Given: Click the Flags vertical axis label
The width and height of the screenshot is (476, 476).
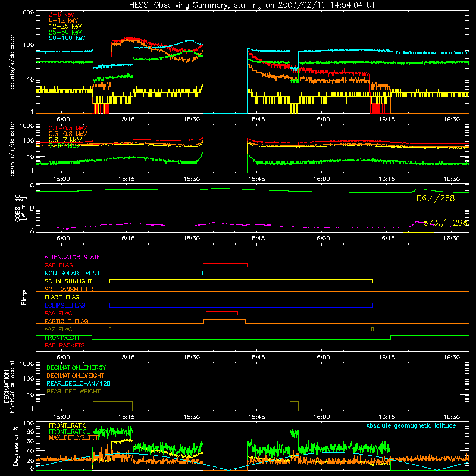Looking at the screenshot, I should click(24, 297).
